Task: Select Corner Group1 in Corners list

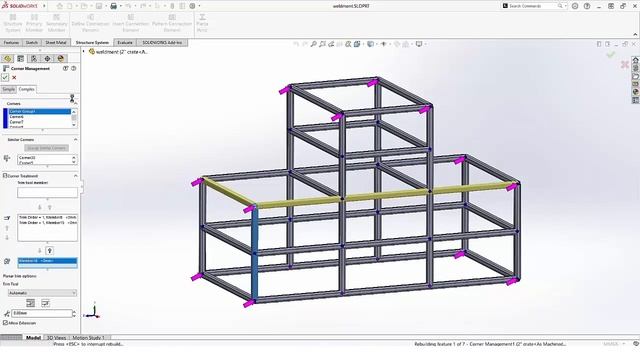Action: coord(40,111)
